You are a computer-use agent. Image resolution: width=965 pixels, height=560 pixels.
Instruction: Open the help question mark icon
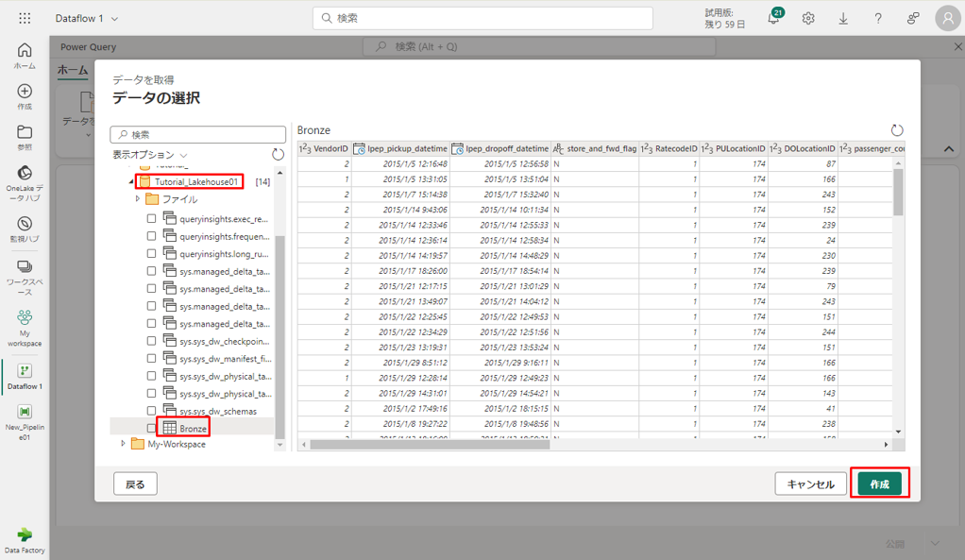coord(878,19)
